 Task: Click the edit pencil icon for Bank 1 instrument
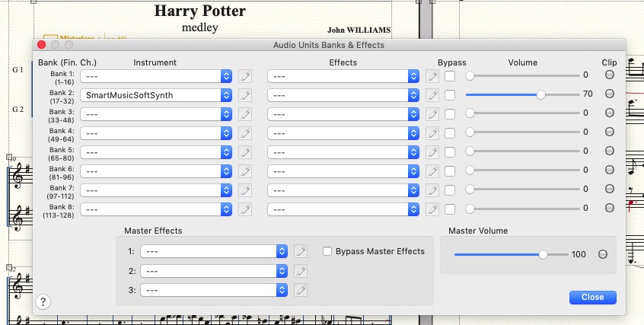(244, 76)
